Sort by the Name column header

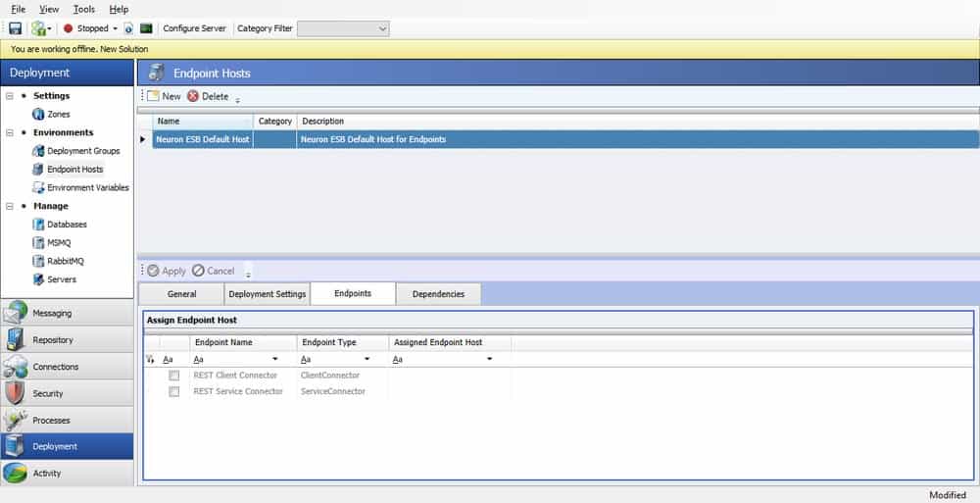coord(203,122)
